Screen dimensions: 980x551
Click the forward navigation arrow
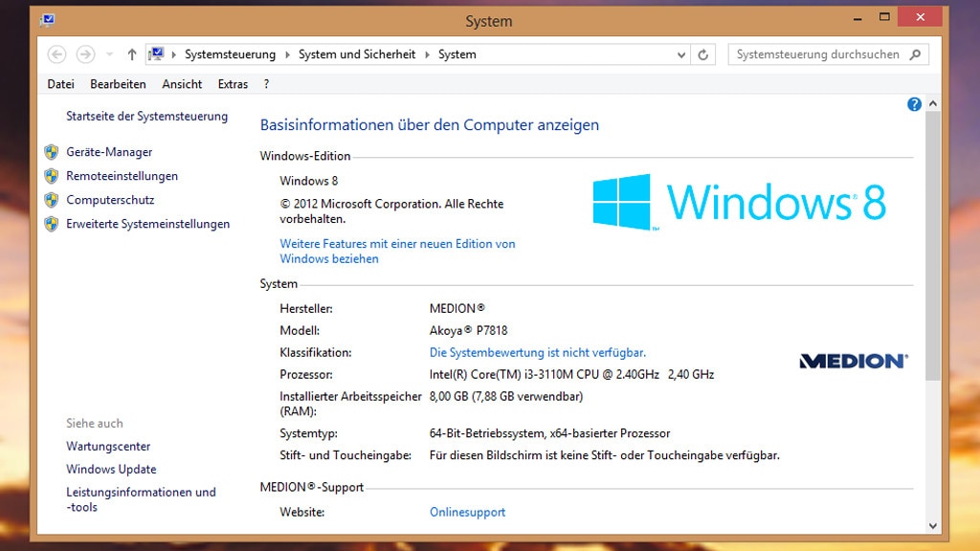tap(85, 55)
